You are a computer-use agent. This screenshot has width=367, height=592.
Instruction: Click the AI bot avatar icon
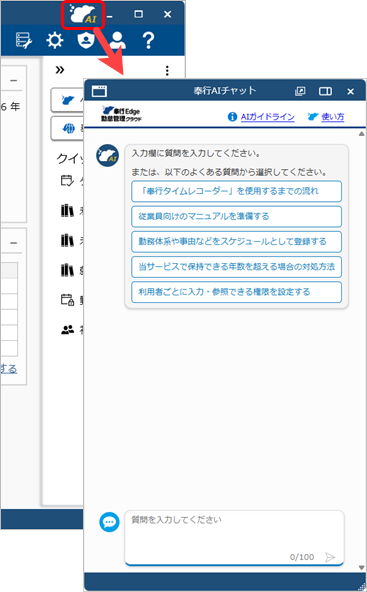click(107, 155)
